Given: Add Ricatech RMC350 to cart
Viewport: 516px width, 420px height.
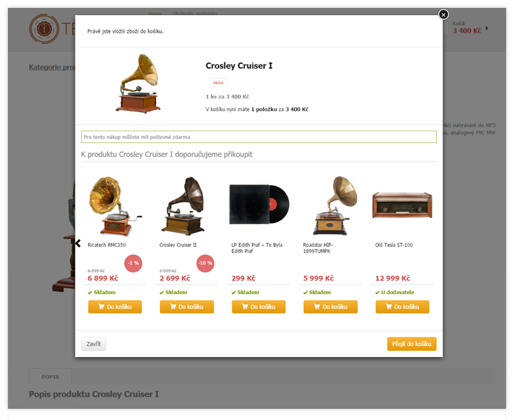Looking at the screenshot, I should pyautogui.click(x=115, y=307).
